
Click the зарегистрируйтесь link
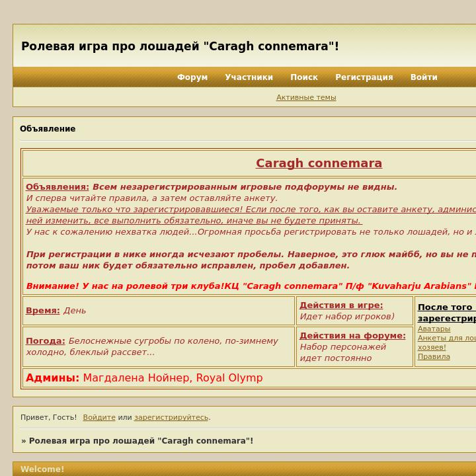171,417
